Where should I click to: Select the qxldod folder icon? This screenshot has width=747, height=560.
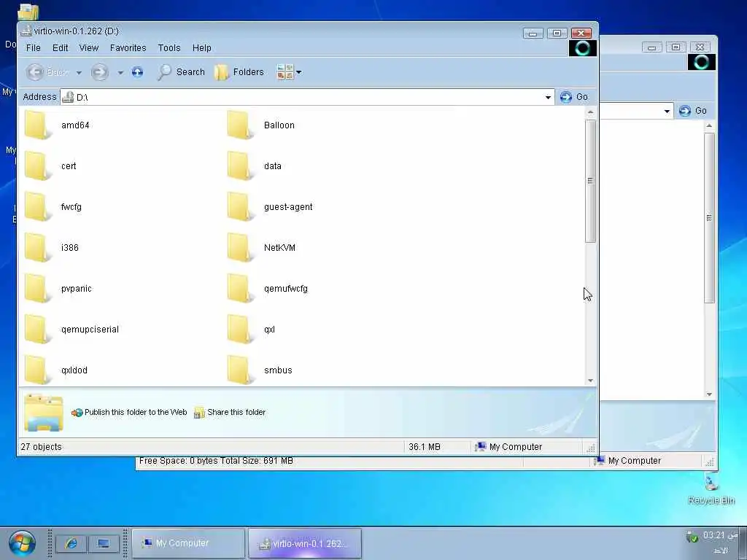pyautogui.click(x=37, y=370)
